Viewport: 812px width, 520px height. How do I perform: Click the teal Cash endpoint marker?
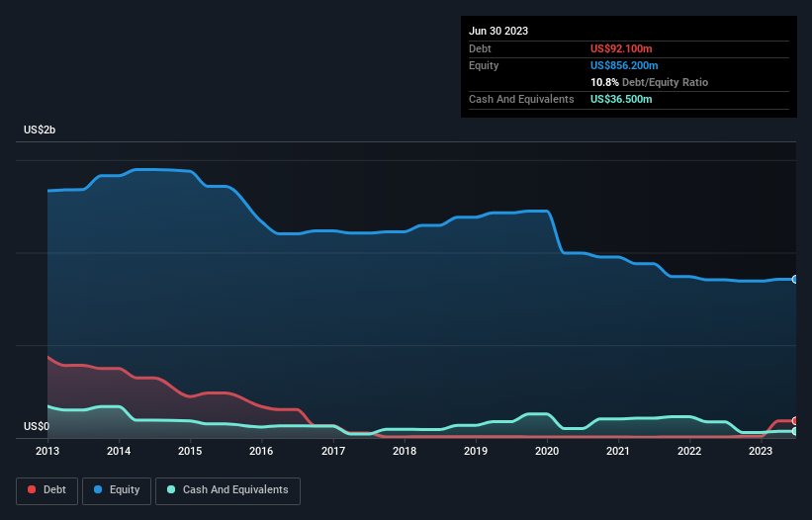click(795, 431)
